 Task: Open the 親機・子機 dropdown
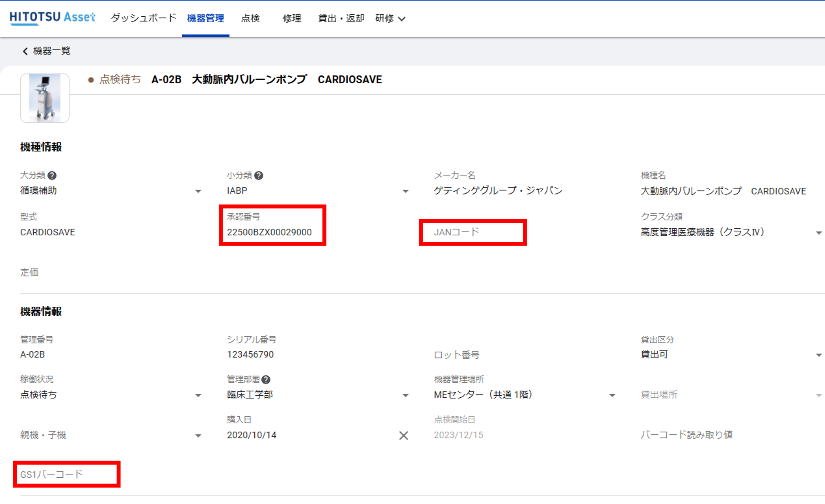(x=111, y=435)
